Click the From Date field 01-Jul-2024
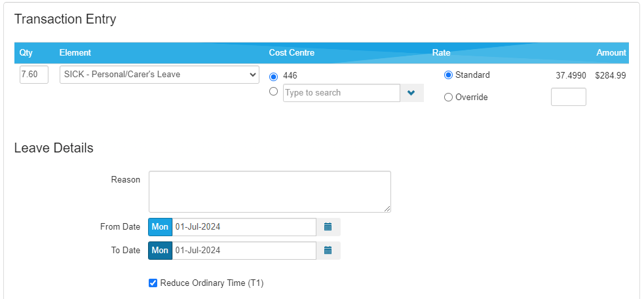The width and height of the screenshot is (644, 299). [244, 227]
